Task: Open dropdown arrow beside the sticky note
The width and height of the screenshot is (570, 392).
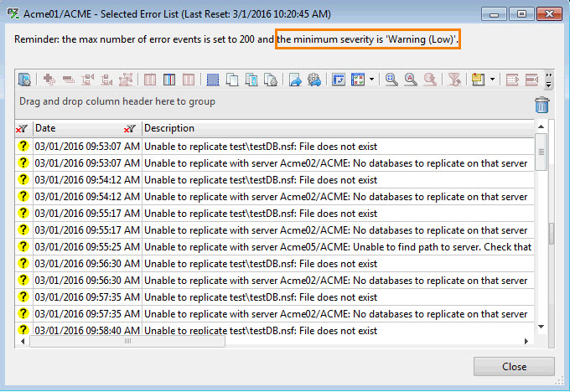Action: [x=492, y=80]
